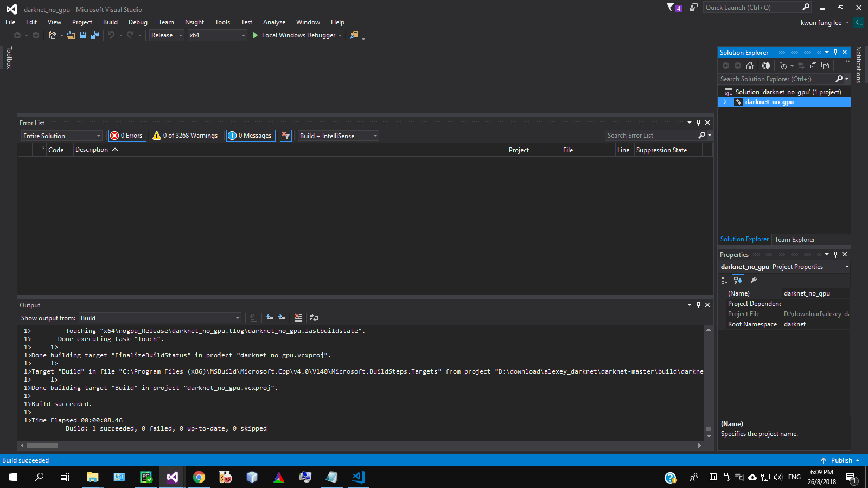The width and height of the screenshot is (868, 488).
Task: Click the Output horizontal scrollbar thumb
Action: (42, 446)
